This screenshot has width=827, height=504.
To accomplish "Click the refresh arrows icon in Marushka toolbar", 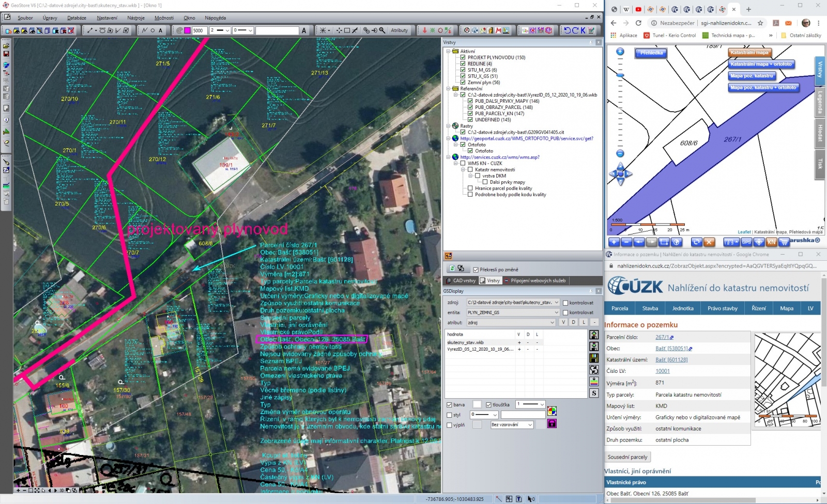I will (696, 242).
